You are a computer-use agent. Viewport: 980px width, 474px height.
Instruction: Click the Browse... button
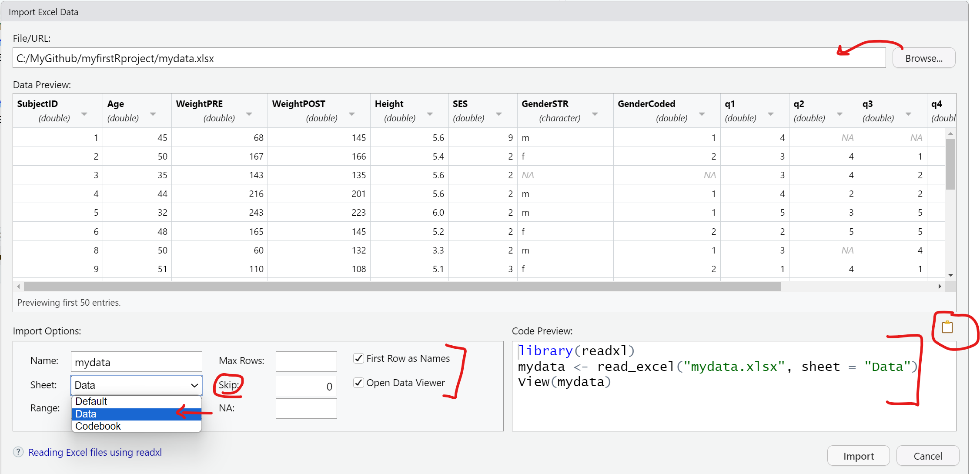click(924, 58)
